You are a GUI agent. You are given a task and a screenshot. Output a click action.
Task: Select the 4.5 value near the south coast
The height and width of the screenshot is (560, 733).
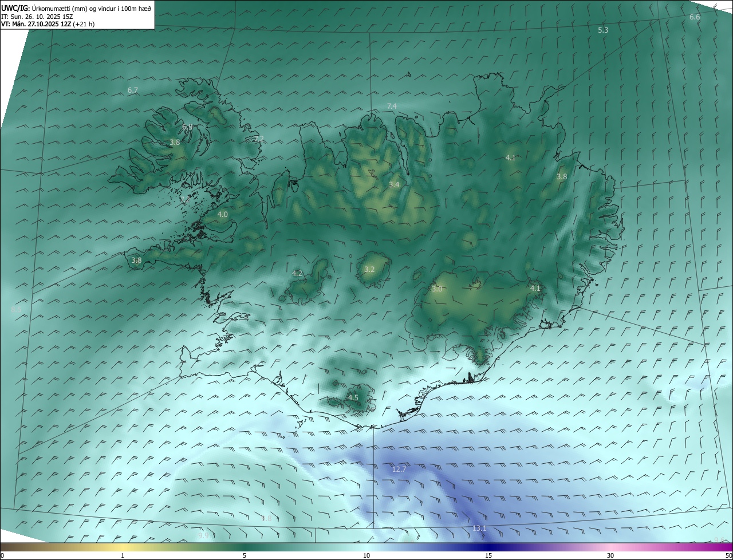tap(353, 397)
